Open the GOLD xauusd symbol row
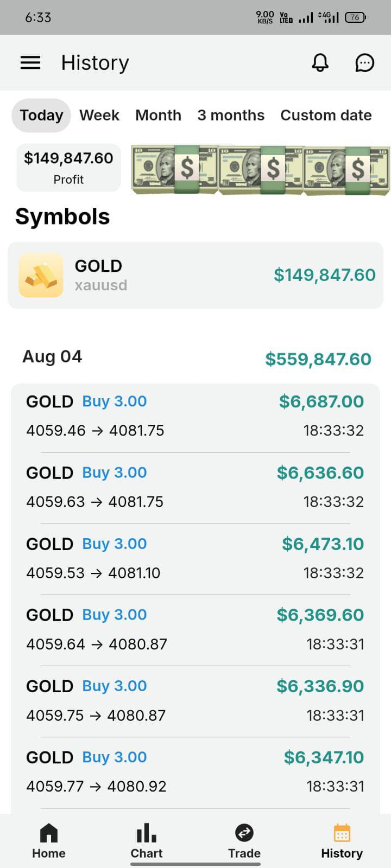 click(195, 275)
